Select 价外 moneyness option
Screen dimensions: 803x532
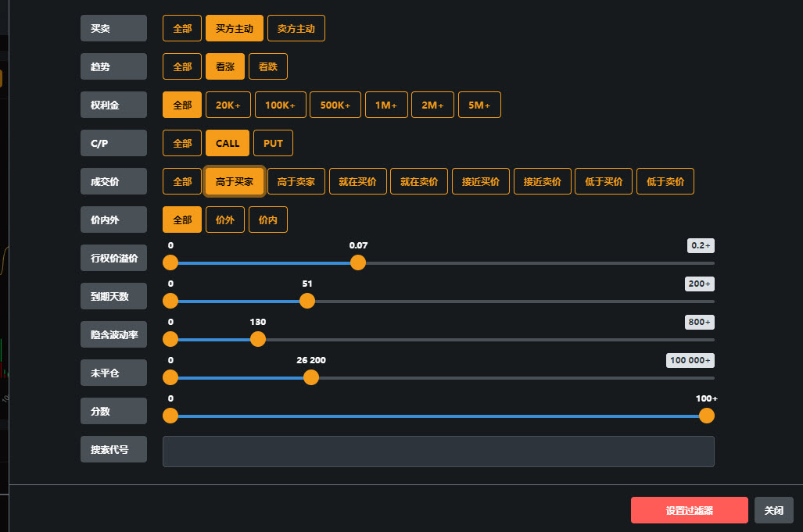[225, 220]
